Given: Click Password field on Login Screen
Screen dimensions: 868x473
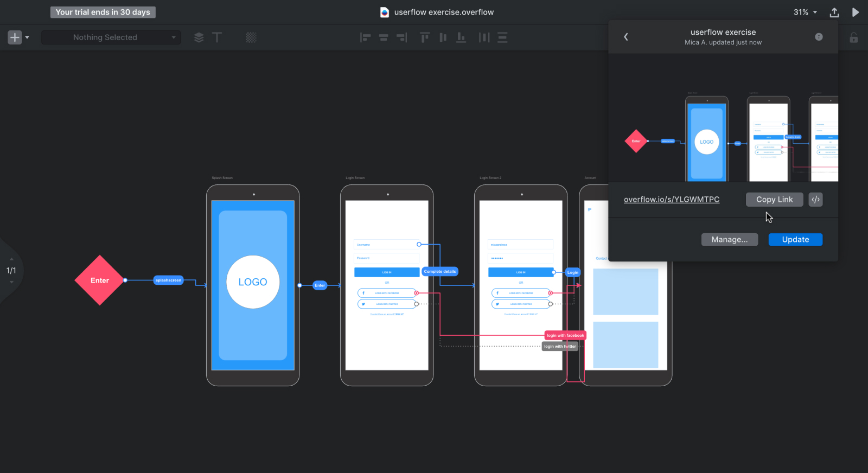Looking at the screenshot, I should point(387,258).
